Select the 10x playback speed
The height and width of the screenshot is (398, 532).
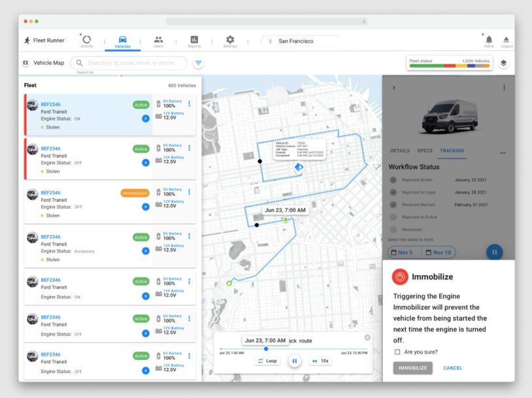point(320,361)
